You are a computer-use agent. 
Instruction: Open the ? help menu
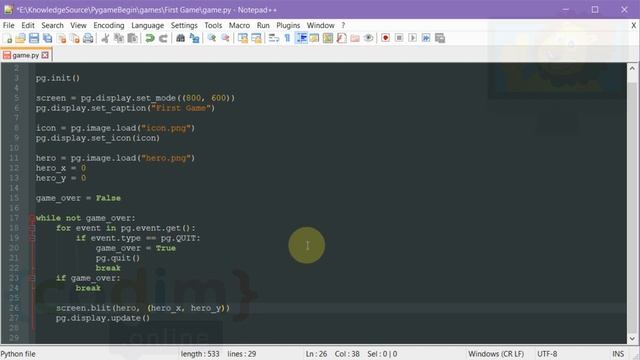pos(343,25)
